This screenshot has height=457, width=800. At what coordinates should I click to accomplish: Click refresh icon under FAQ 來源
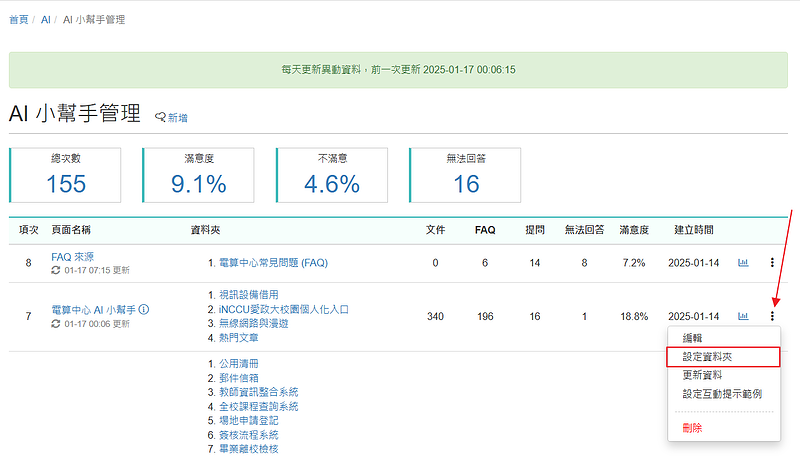click(57, 271)
